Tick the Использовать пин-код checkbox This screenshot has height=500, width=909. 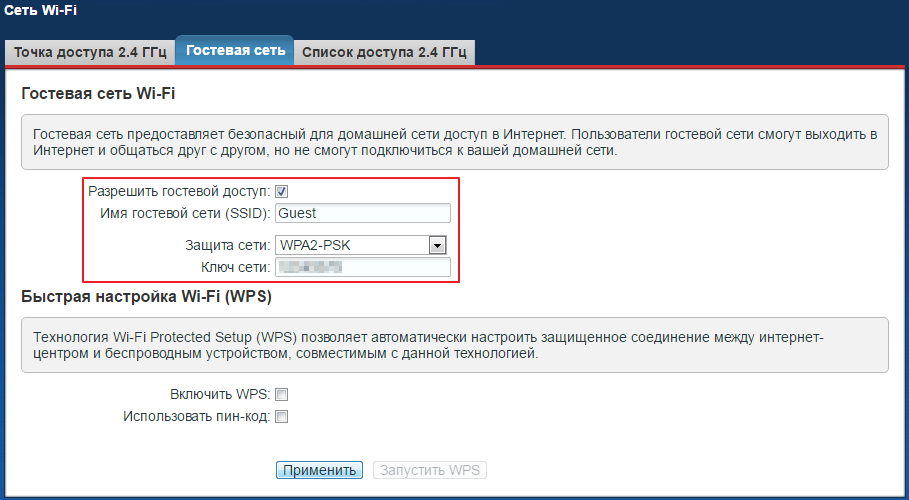click(x=282, y=416)
